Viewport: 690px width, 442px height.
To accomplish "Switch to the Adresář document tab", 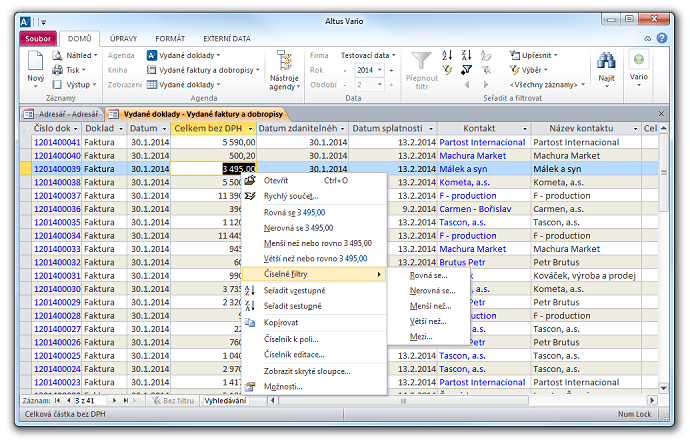I will click(62, 114).
